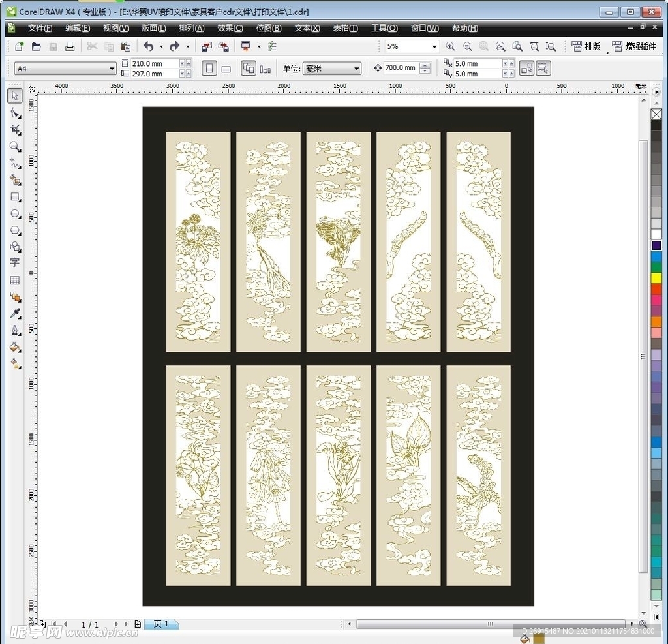
Task: Select the Table tool
Action: click(x=15, y=280)
